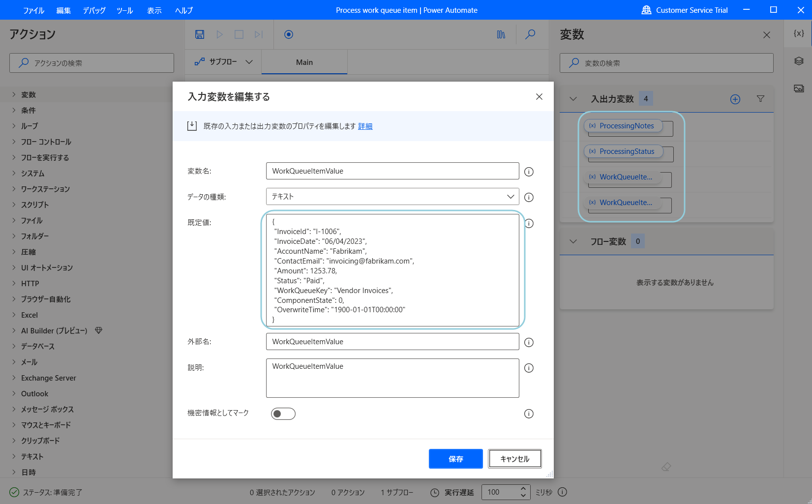Toggle the {x} variables side tab
The image size is (812, 504).
(799, 33)
